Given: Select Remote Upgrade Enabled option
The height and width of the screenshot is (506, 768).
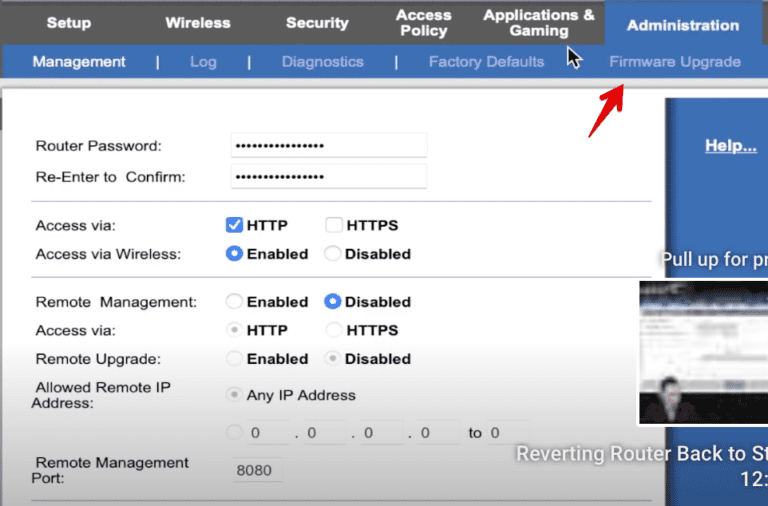Looking at the screenshot, I should coord(235,358).
